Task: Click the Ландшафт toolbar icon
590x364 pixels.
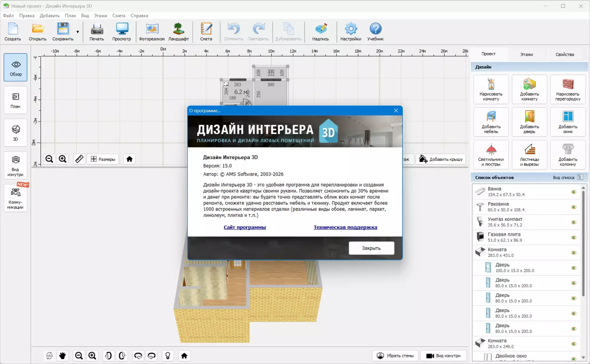Action: pyautogui.click(x=178, y=32)
